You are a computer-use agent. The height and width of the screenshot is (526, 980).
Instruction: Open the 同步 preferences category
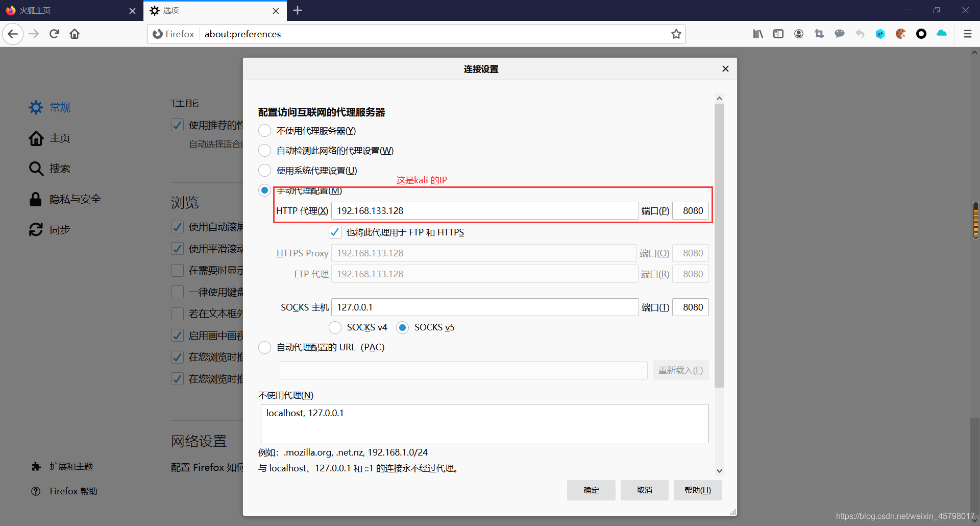pyautogui.click(x=50, y=230)
